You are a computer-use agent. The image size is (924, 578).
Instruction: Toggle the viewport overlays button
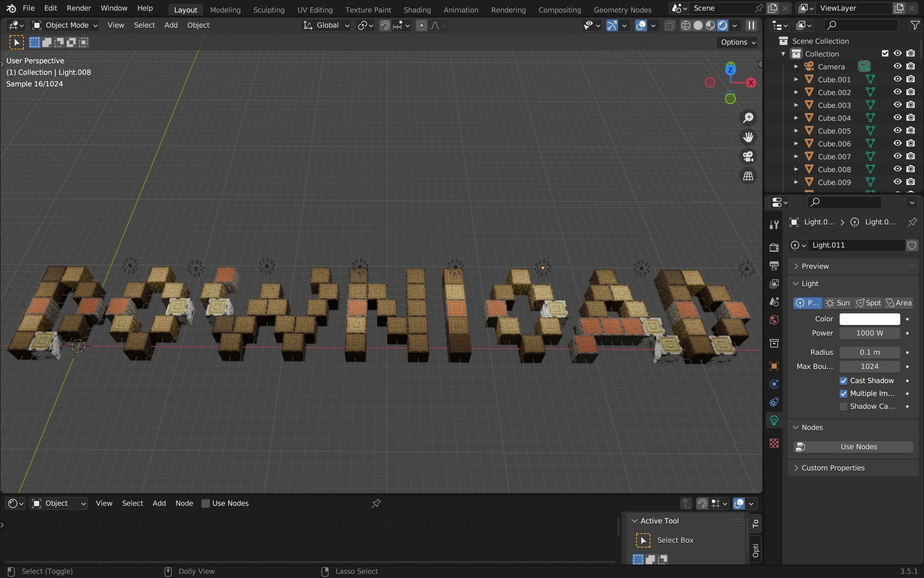coord(641,26)
